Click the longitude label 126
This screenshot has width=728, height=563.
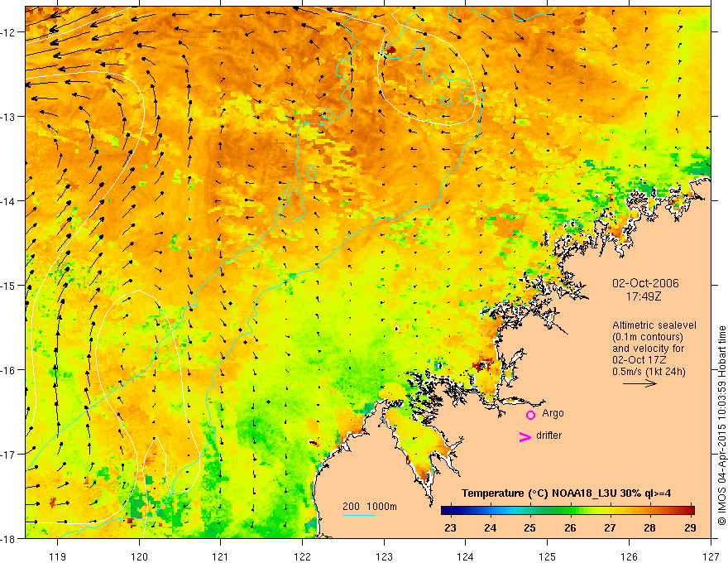coord(629,556)
